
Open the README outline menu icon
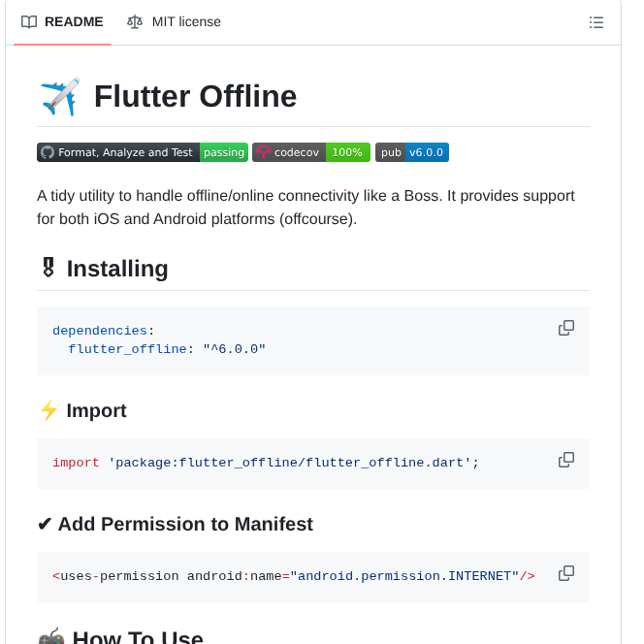click(596, 22)
